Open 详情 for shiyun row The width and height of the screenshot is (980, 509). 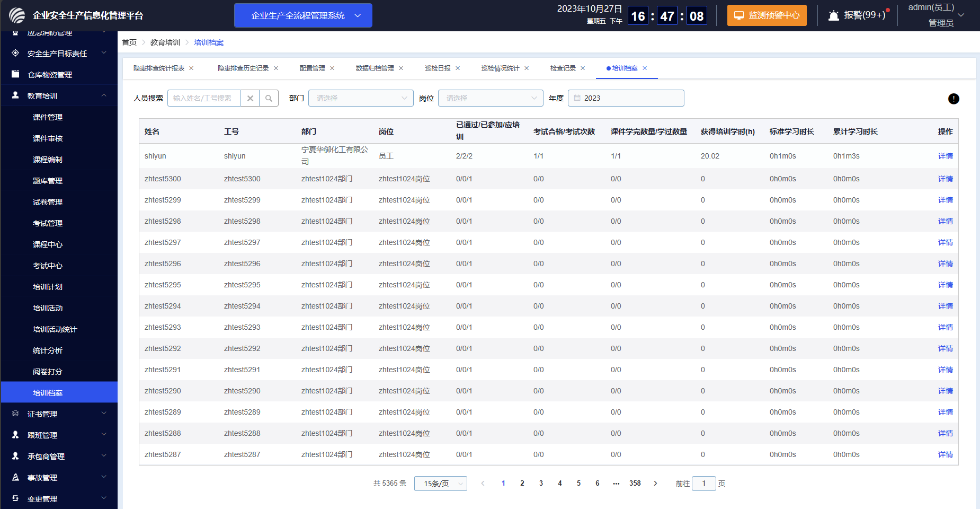pos(945,156)
